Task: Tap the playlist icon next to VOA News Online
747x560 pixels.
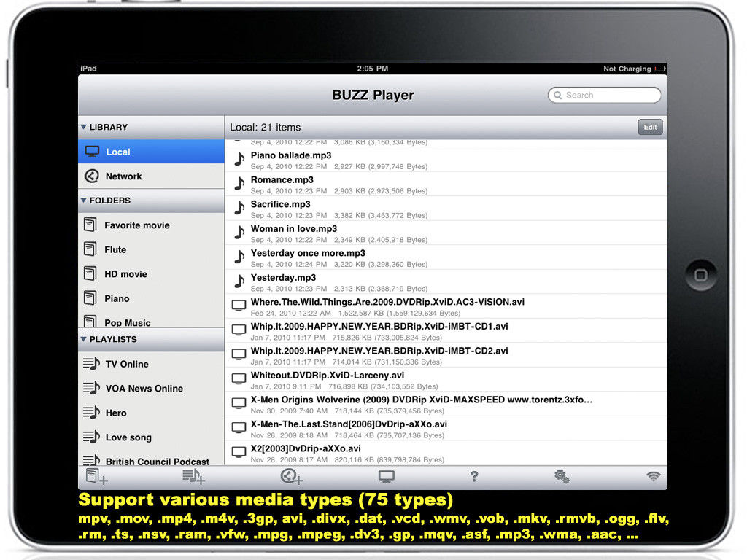Action: coord(91,388)
